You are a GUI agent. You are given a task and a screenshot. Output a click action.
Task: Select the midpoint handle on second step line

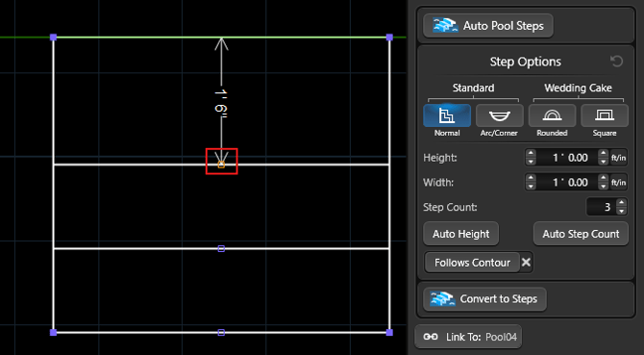click(x=221, y=248)
